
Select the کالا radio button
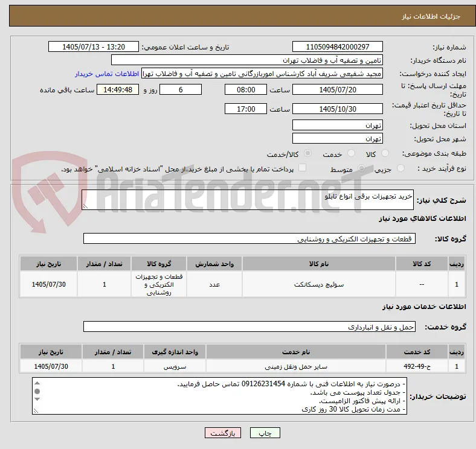(x=385, y=153)
